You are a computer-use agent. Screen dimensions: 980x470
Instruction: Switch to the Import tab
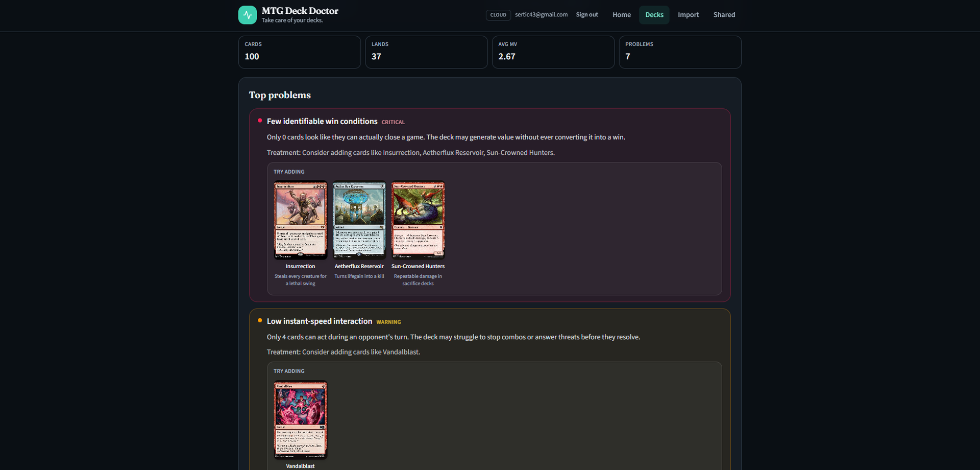tap(689, 15)
